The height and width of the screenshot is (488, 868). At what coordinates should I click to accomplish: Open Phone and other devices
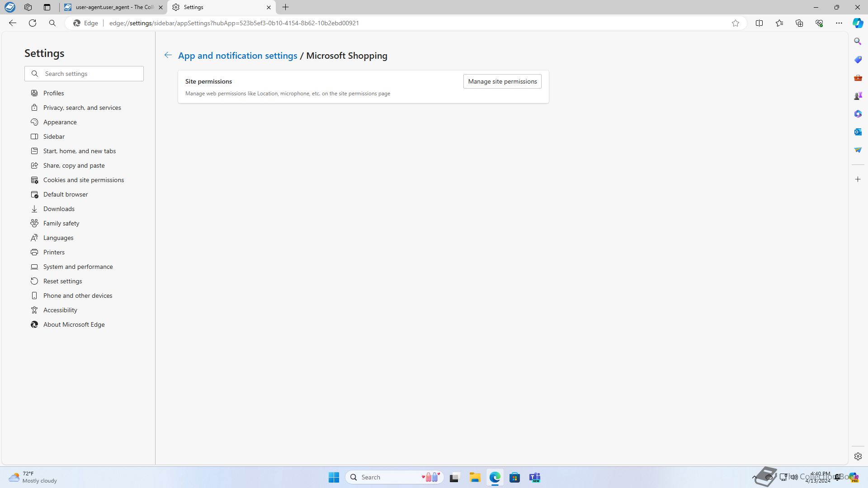pos(77,296)
